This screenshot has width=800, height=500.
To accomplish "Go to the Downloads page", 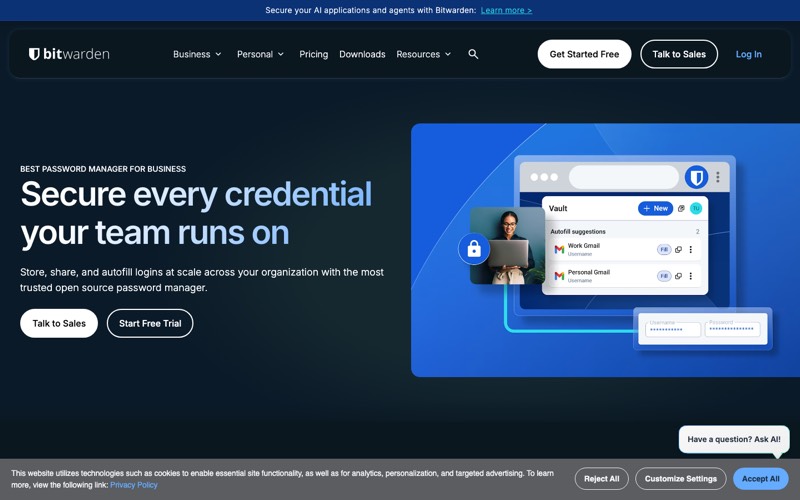I will [x=362, y=54].
